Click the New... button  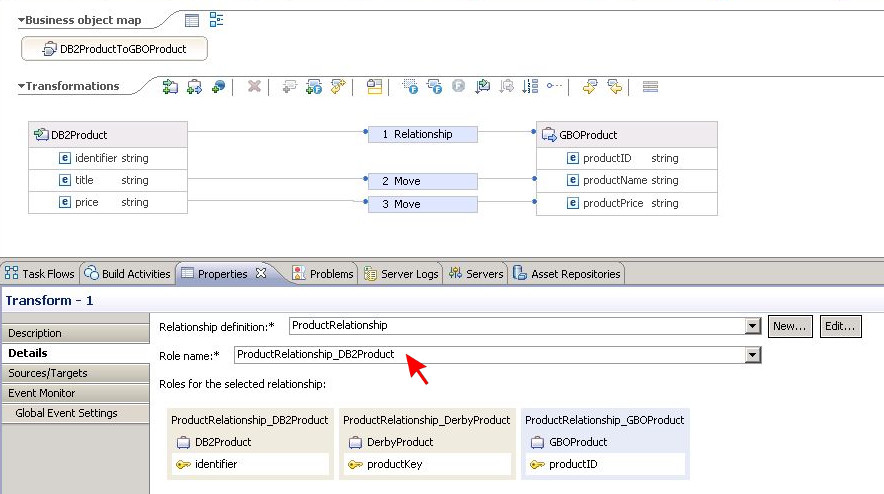(789, 326)
